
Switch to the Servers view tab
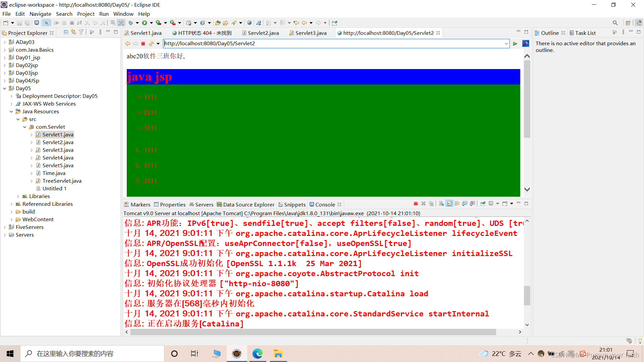(204, 204)
